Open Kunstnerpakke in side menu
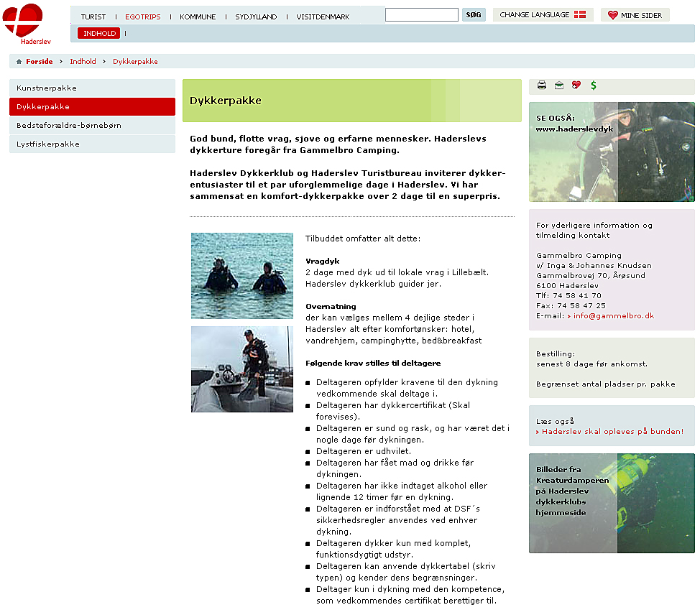 point(92,88)
